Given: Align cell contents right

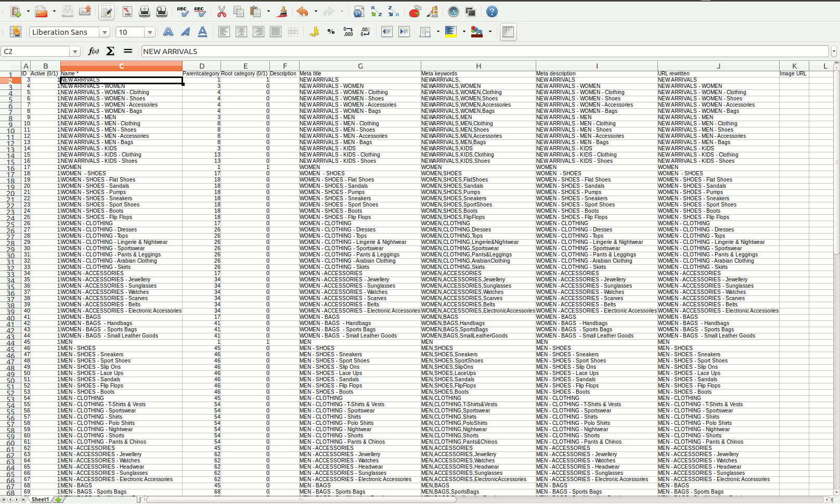Looking at the screenshot, I should pos(259,32).
